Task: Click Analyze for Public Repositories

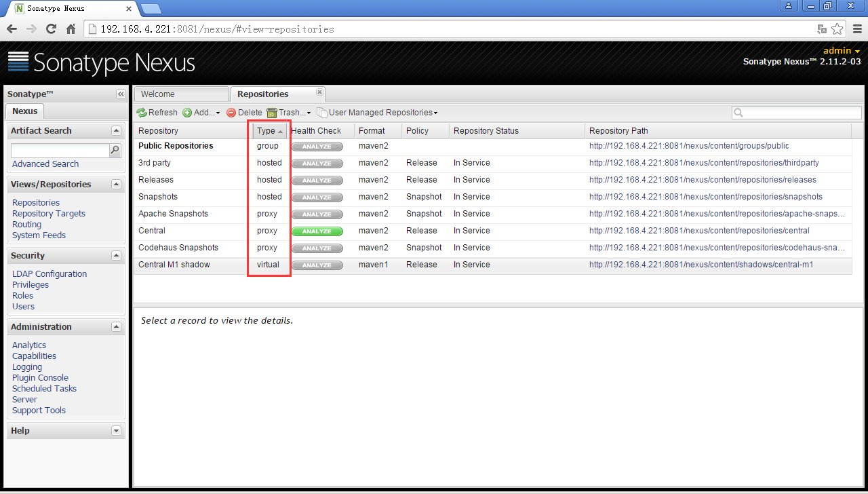Action: [x=317, y=146]
